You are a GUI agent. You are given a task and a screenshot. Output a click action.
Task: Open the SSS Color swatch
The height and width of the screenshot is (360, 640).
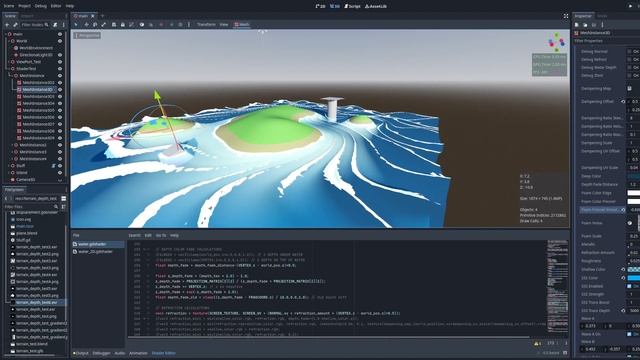click(633, 278)
